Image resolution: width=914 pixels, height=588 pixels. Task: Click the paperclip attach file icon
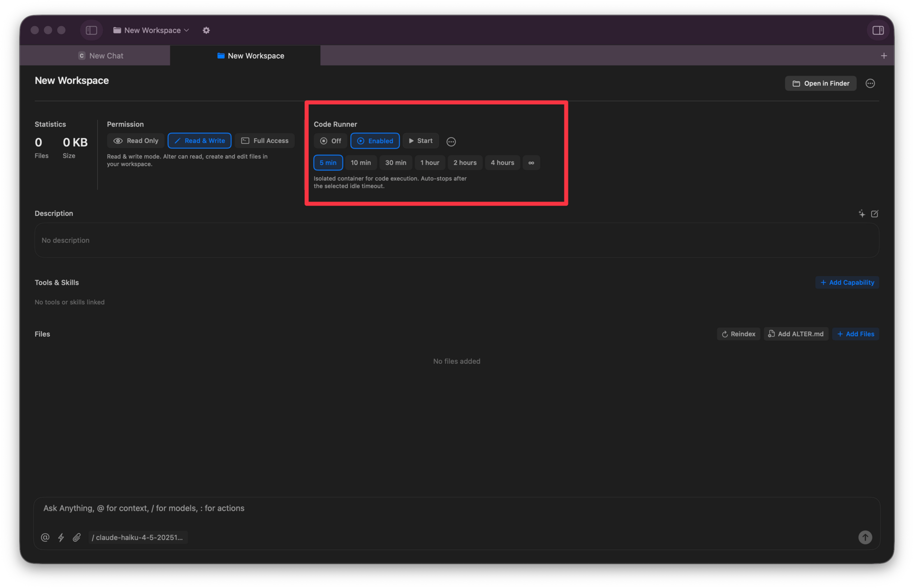[77, 538]
